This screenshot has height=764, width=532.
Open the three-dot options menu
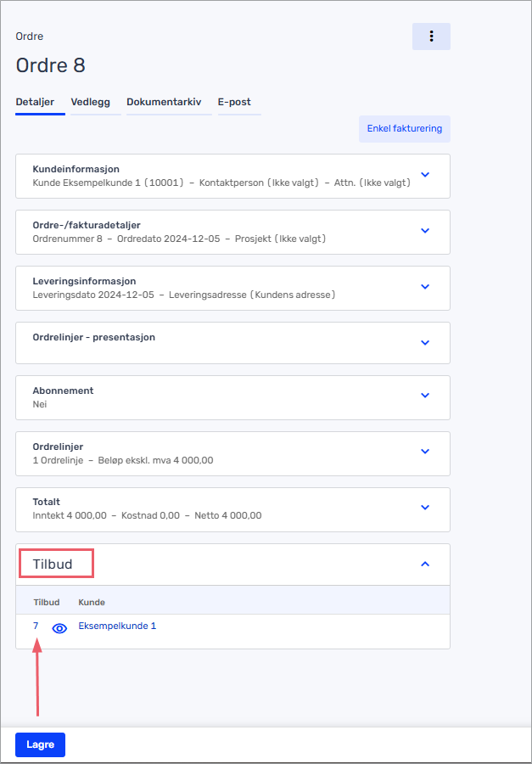(x=431, y=37)
